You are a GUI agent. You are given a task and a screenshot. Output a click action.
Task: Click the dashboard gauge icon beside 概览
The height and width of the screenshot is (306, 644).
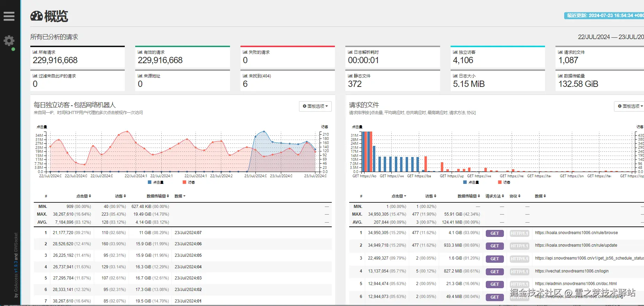coord(37,16)
